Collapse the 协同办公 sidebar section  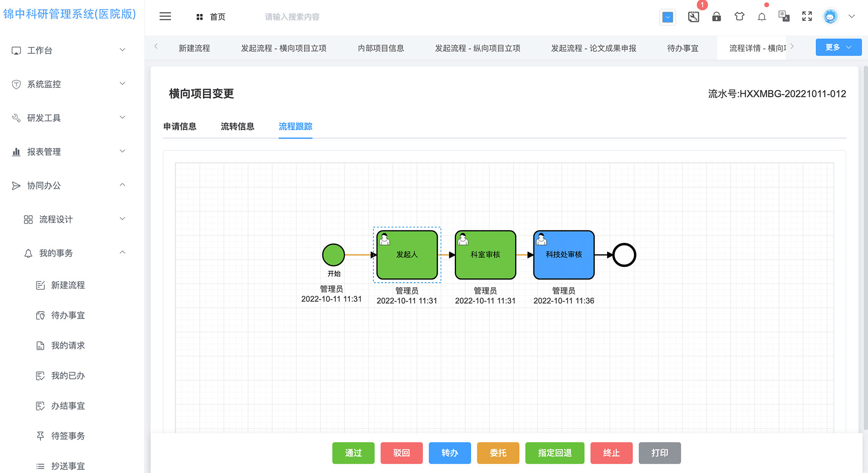coord(68,185)
